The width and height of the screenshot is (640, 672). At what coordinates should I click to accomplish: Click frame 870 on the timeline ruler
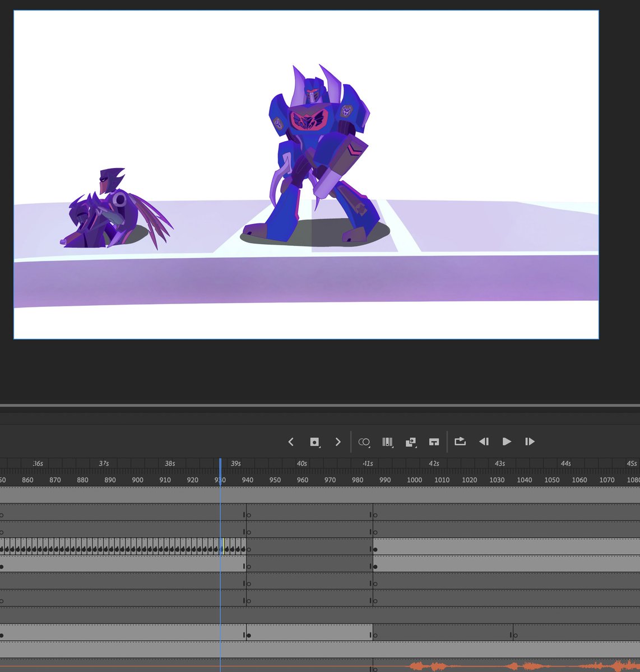pos(55,480)
